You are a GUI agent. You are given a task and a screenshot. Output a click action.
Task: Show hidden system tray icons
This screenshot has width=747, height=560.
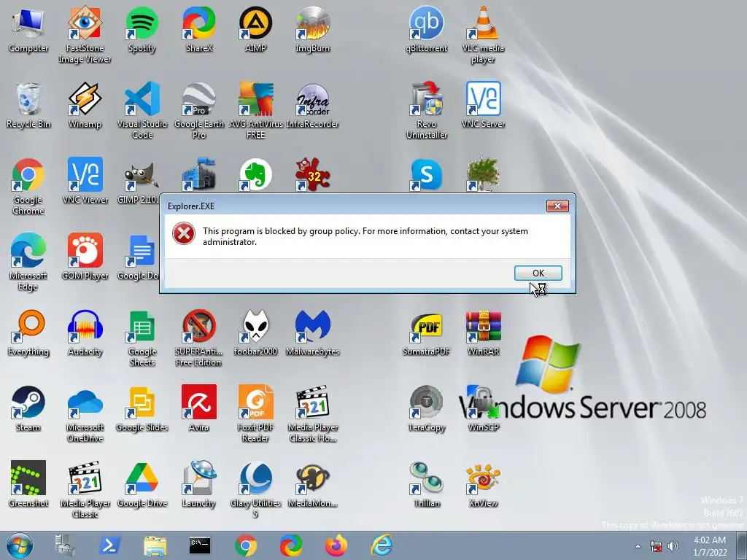tap(638, 546)
